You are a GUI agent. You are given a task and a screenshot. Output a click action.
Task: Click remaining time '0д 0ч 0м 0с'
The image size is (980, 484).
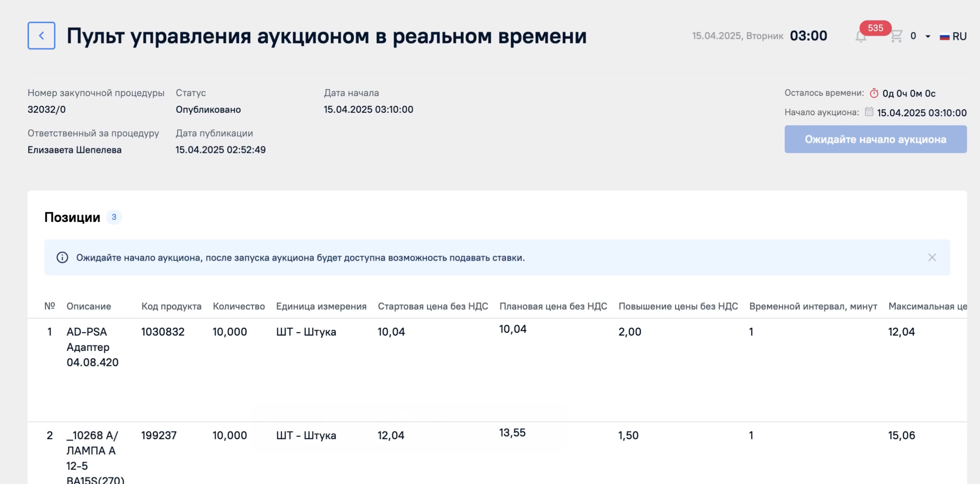909,94
